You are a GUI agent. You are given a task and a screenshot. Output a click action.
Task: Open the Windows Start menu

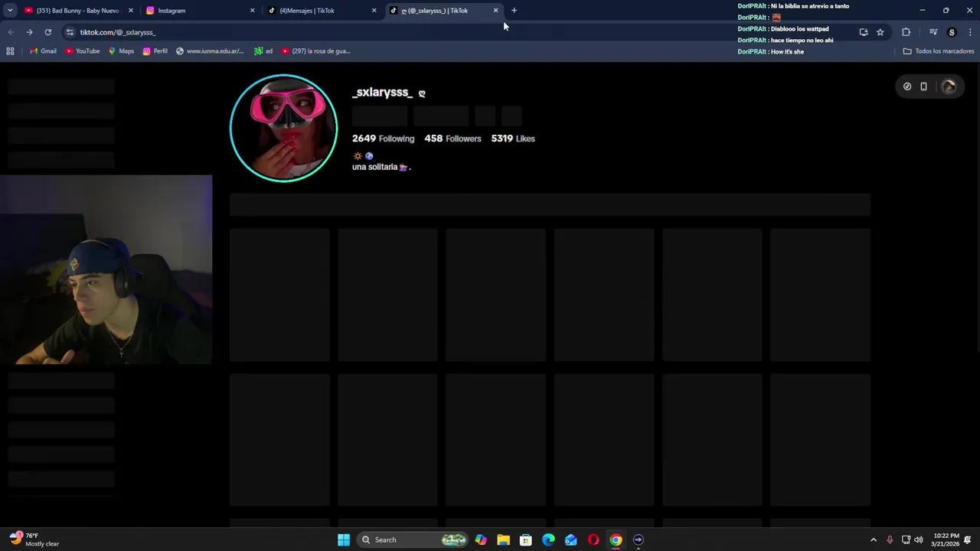[x=344, y=540]
